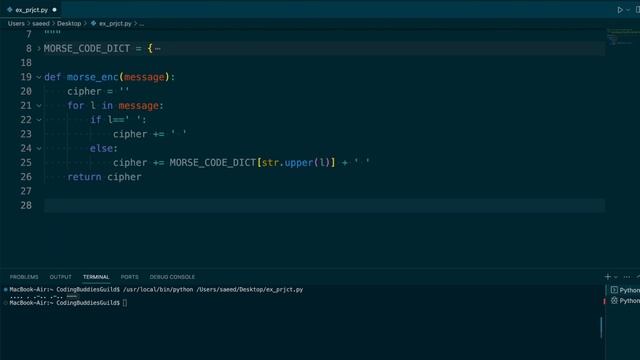Click the unsaved dot on the ex_prjct.py tab
The height and width of the screenshot is (360, 640).
(54, 9)
